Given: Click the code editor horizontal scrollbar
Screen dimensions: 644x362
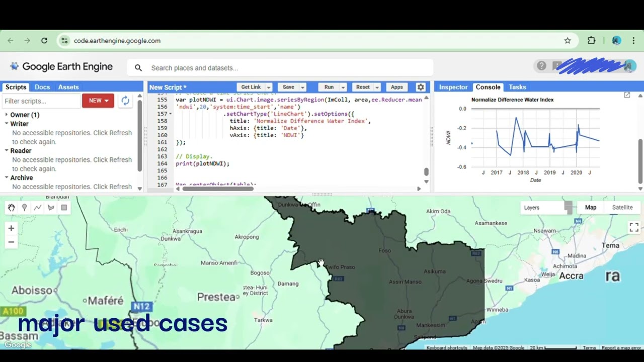Looking at the screenshot, I should [x=218, y=189].
